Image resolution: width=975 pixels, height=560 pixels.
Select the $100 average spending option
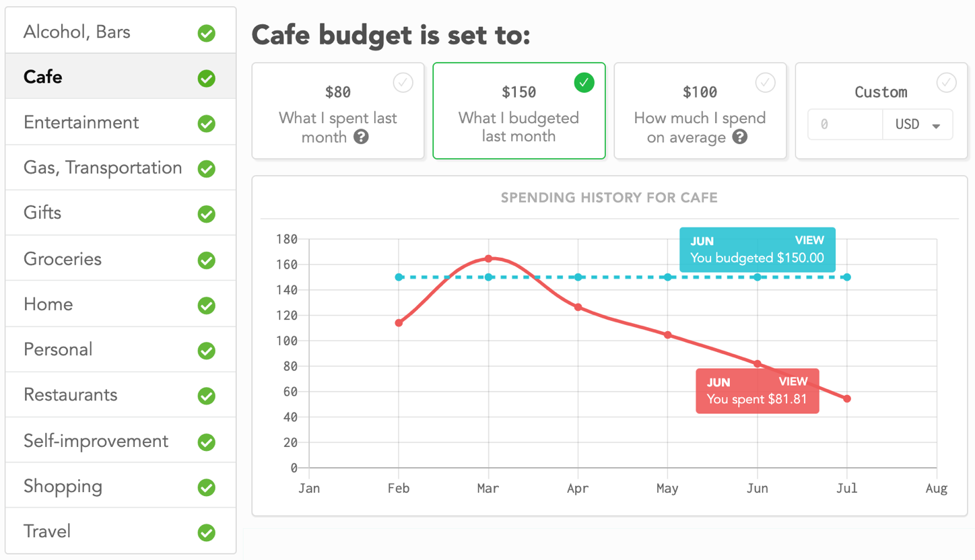pyautogui.click(x=700, y=111)
